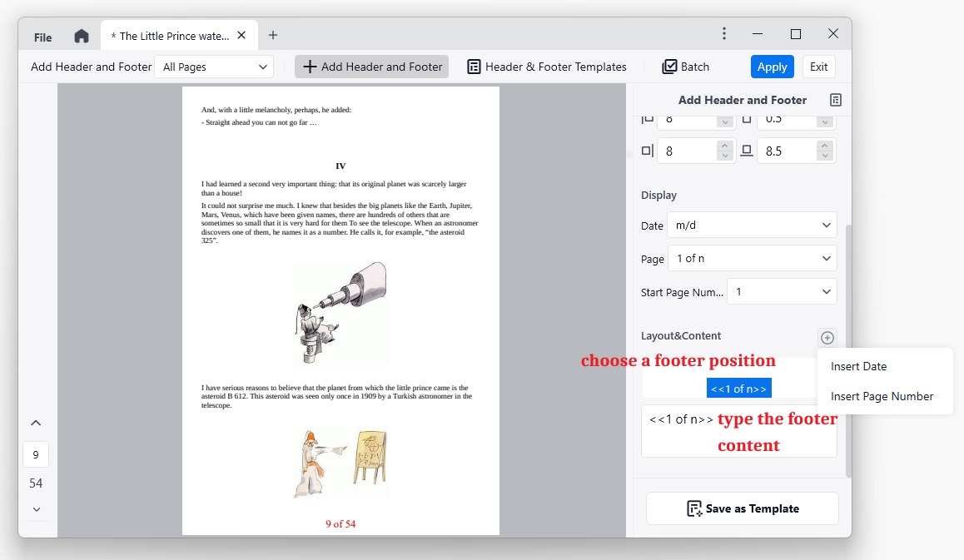Click the Add Header and Footer toolbar button

pyautogui.click(x=371, y=67)
